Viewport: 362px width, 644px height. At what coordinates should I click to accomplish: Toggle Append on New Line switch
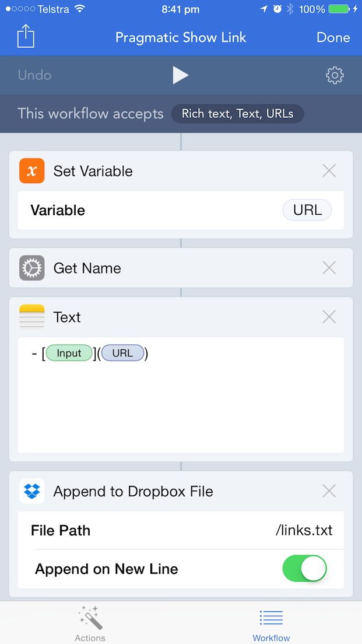(x=304, y=569)
